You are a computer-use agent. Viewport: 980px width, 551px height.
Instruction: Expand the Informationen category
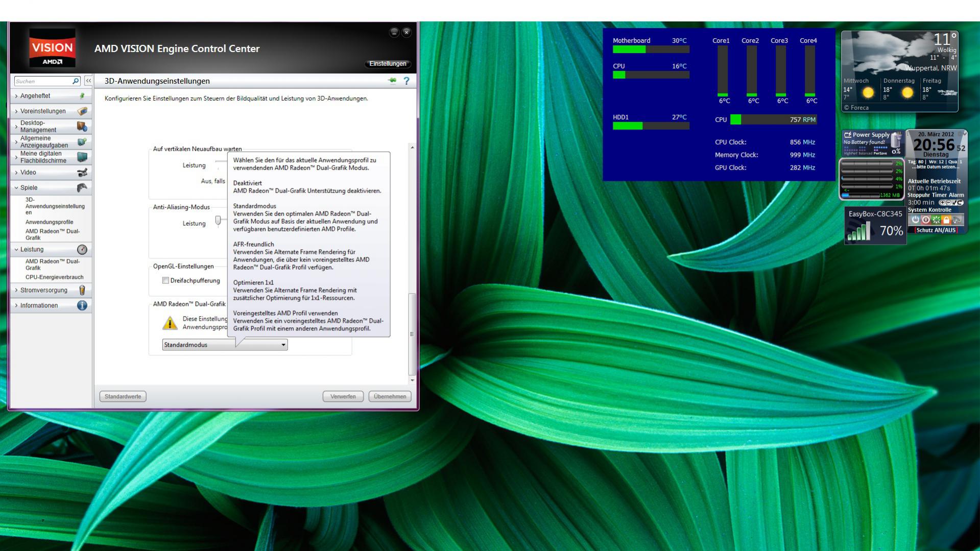tap(51, 305)
